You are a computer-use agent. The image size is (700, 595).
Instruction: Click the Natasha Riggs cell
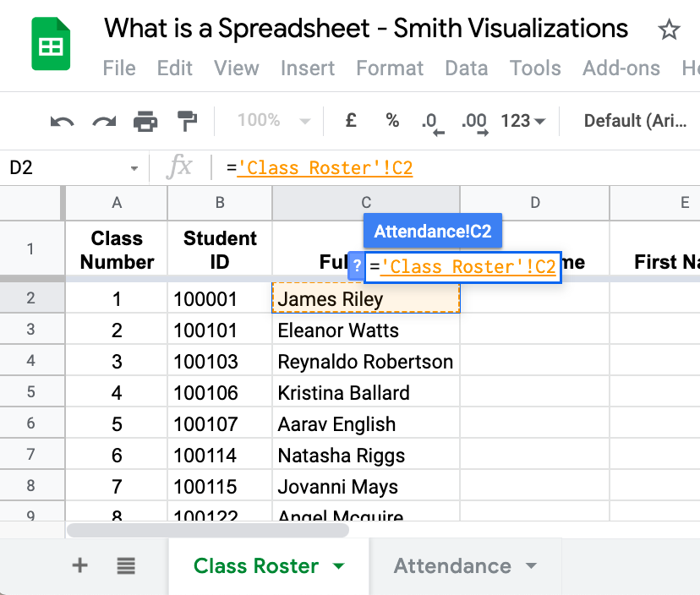(x=365, y=454)
